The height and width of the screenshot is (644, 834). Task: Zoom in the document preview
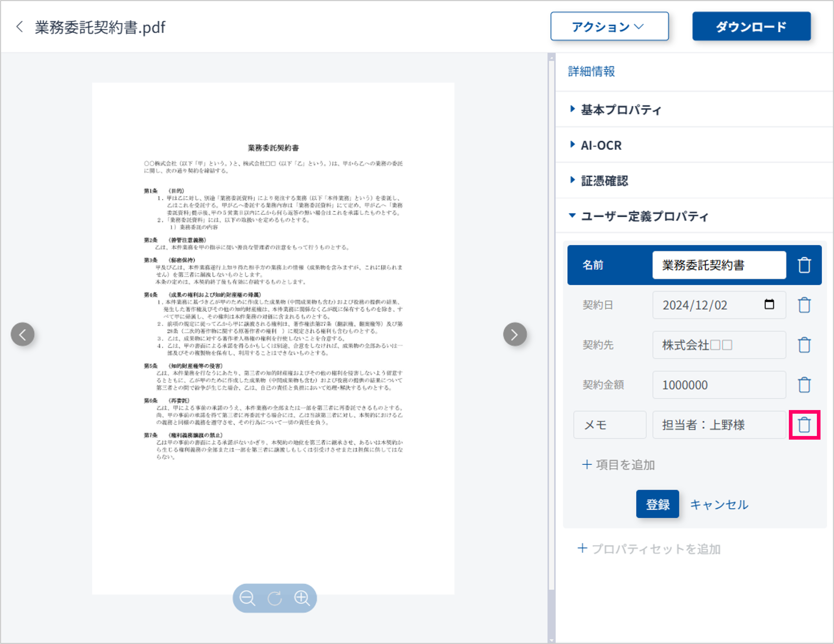[302, 598]
